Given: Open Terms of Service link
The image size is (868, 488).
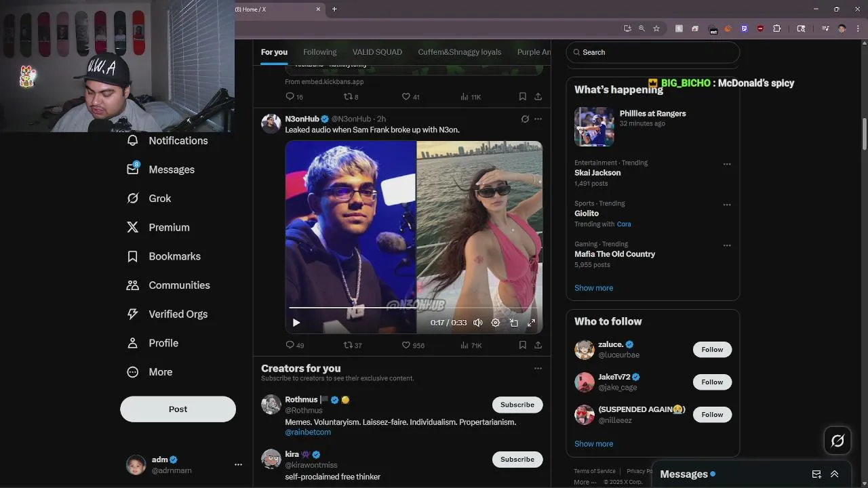Looking at the screenshot, I should pyautogui.click(x=595, y=471).
